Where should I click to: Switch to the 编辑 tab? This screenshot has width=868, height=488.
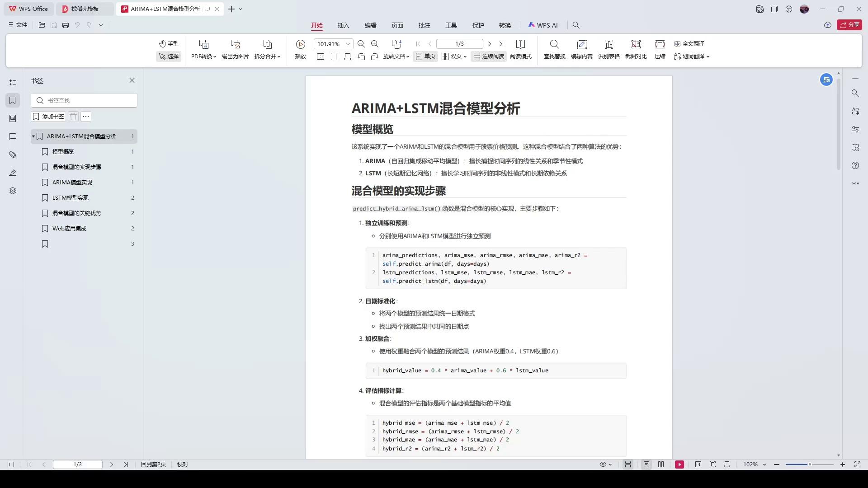[371, 25]
